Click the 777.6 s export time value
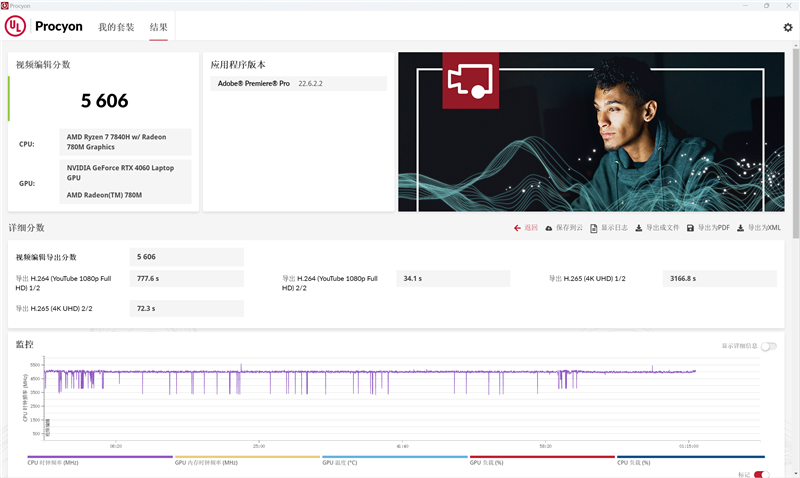Image resolution: width=800 pixels, height=478 pixels. click(187, 279)
